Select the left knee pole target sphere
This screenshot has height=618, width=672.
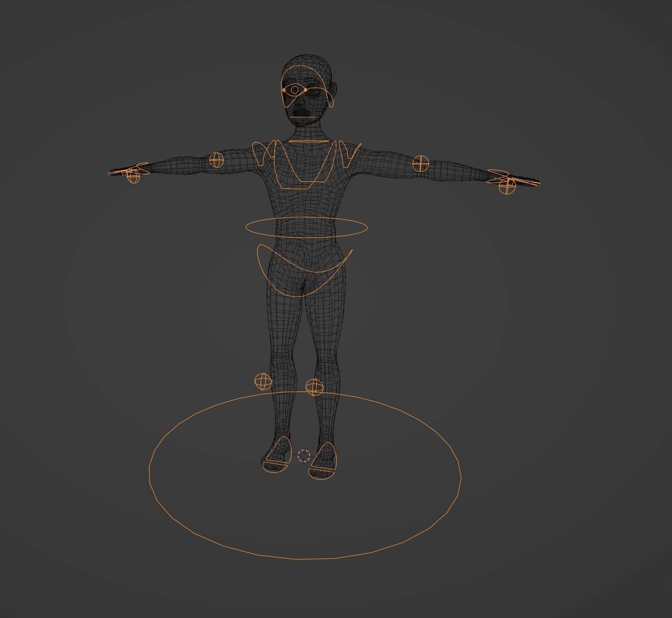click(315, 388)
